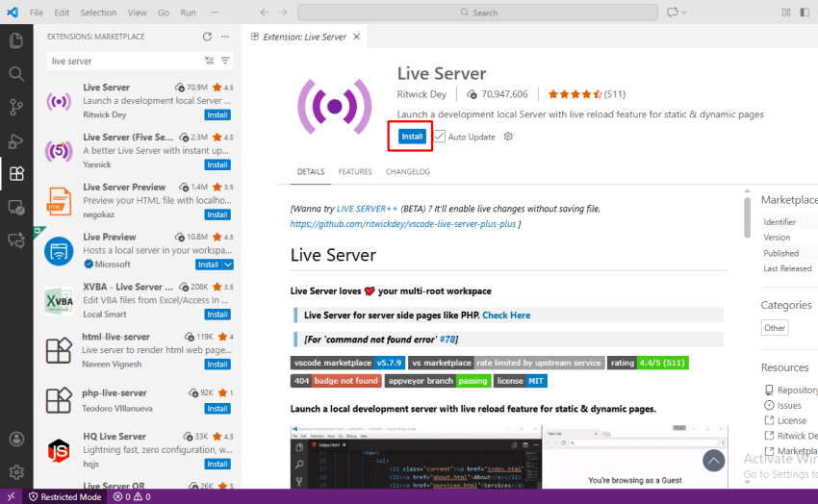
Task: Install Live Server by Ritwick Dey from list
Action: pos(217,115)
